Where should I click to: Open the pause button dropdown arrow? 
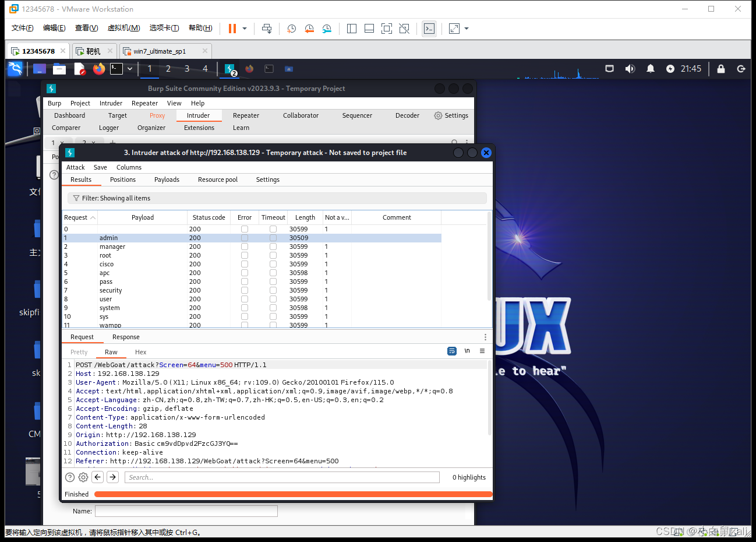click(x=245, y=29)
